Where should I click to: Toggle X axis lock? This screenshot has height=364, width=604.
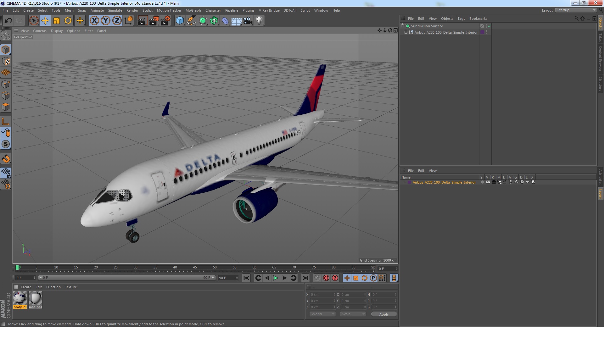[94, 21]
